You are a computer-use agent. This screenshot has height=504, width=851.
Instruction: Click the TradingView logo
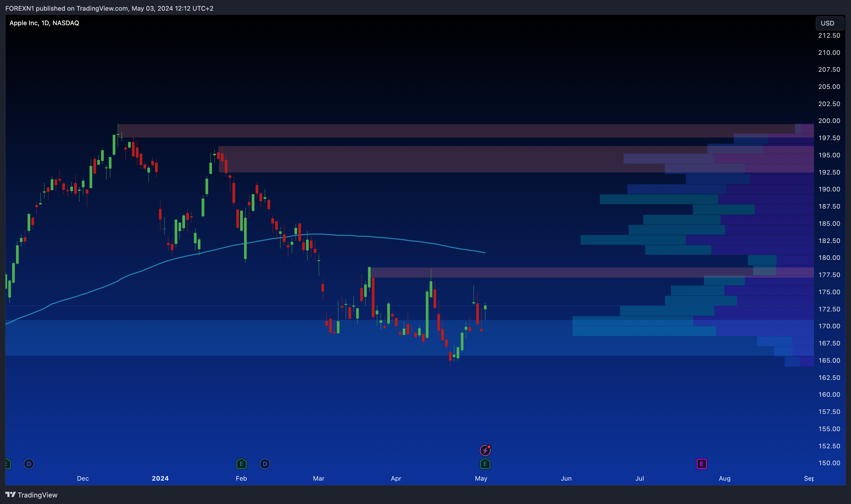pos(31,495)
